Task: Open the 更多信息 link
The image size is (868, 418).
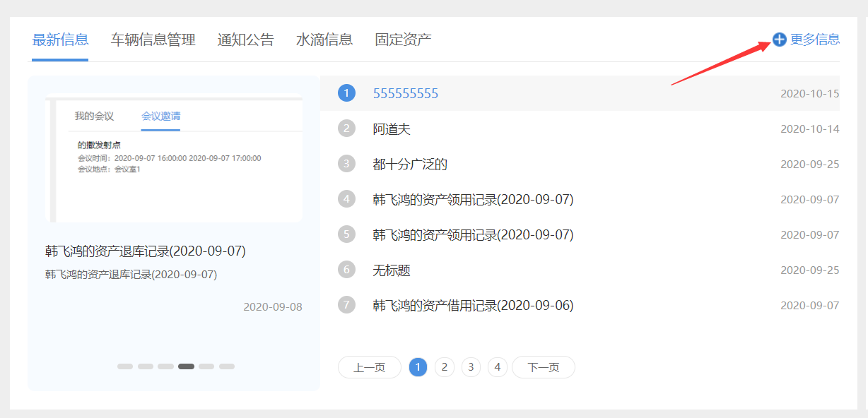Action: click(x=815, y=40)
